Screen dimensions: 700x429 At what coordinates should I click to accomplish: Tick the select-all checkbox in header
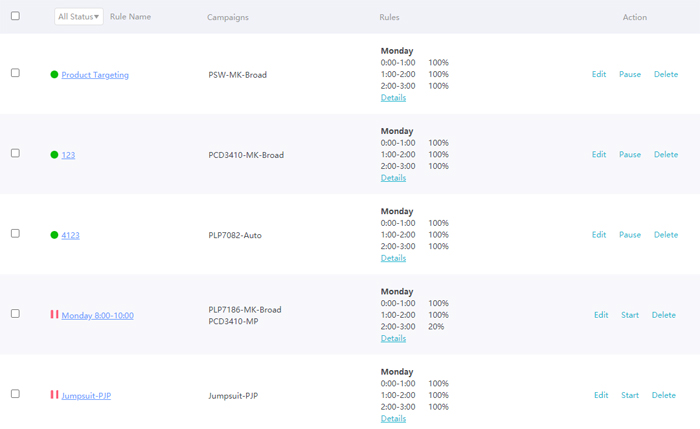tap(15, 16)
